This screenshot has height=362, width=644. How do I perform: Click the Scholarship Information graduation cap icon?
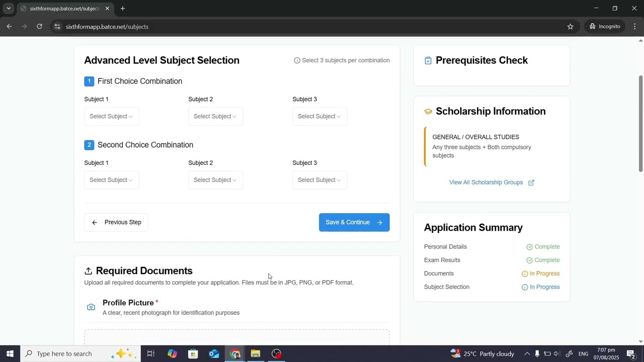pyautogui.click(x=428, y=112)
